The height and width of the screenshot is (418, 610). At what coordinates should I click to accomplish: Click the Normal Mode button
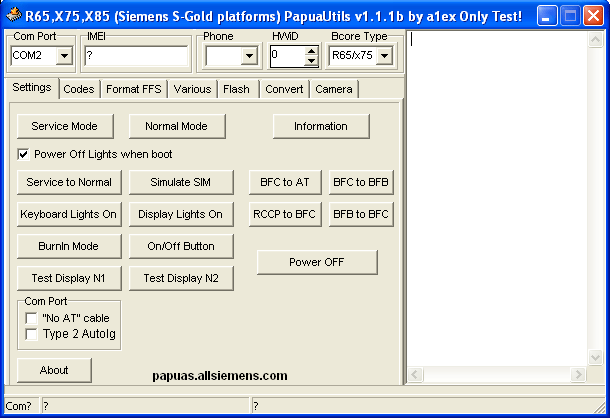tap(177, 126)
